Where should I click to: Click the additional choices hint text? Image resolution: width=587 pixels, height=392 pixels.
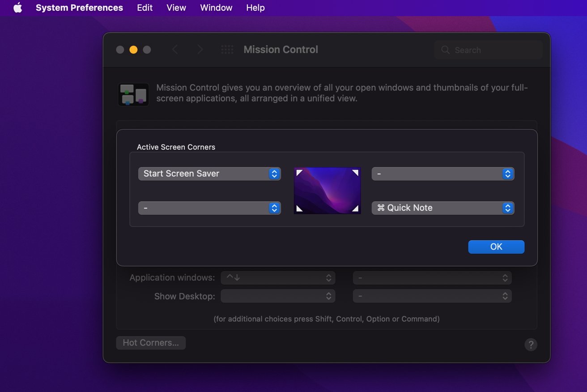[x=327, y=319]
